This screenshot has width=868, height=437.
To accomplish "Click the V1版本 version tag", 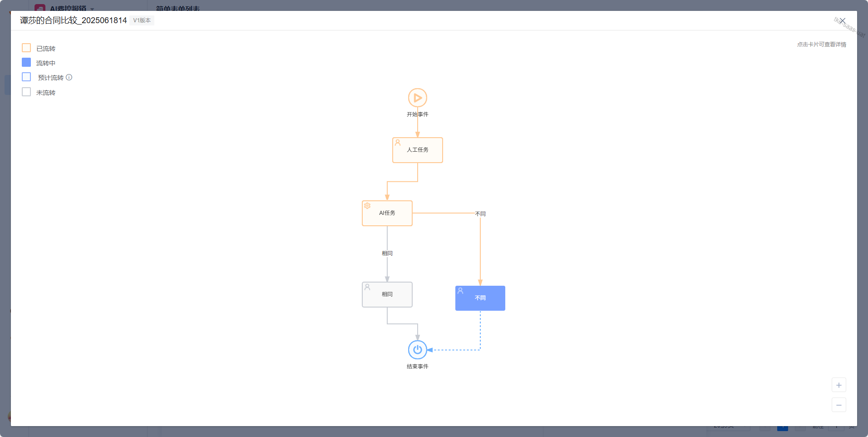I will pos(142,20).
